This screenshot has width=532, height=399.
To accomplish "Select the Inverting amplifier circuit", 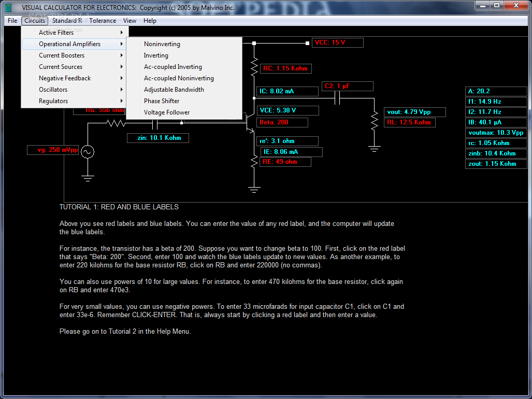I will pyautogui.click(x=184, y=55).
